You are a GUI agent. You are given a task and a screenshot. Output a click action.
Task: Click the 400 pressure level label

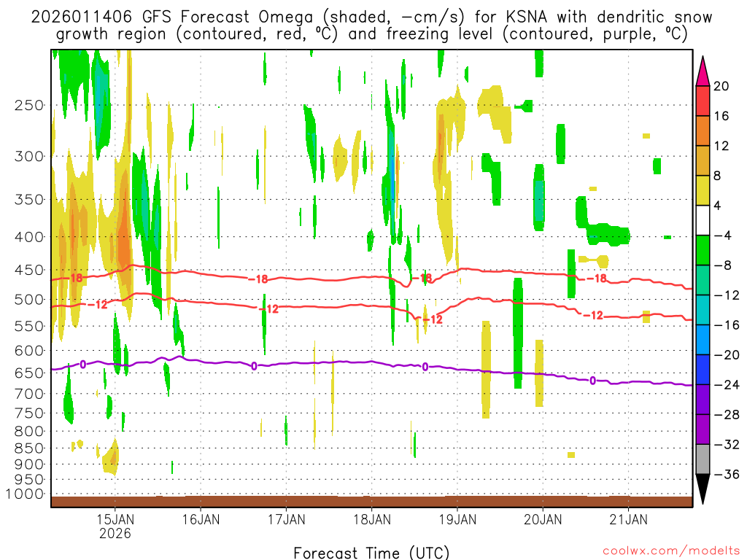click(x=29, y=237)
